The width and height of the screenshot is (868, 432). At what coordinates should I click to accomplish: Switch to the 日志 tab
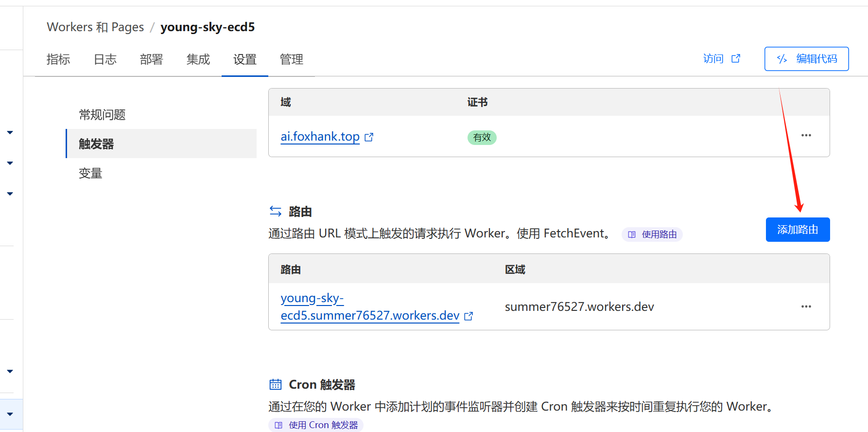105,59
